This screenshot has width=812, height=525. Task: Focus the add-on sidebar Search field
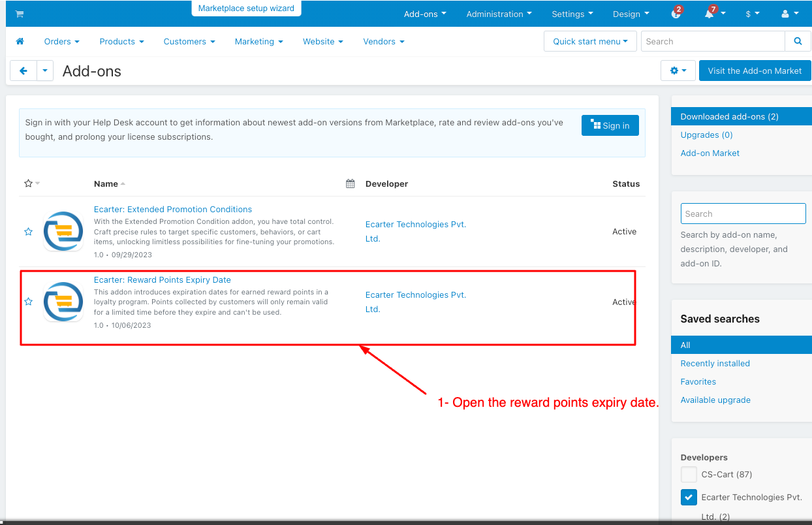pos(743,214)
